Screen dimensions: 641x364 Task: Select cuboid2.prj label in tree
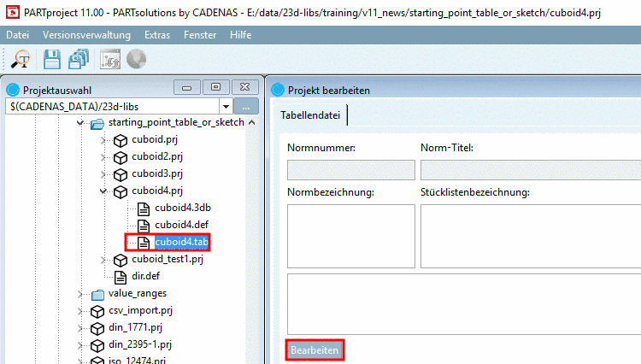pos(157,156)
